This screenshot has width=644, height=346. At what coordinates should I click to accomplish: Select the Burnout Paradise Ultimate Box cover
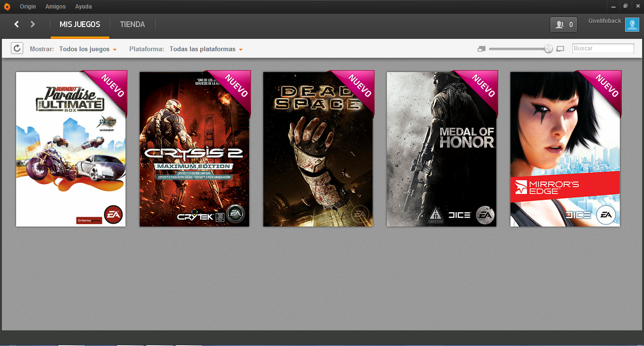coord(71,149)
